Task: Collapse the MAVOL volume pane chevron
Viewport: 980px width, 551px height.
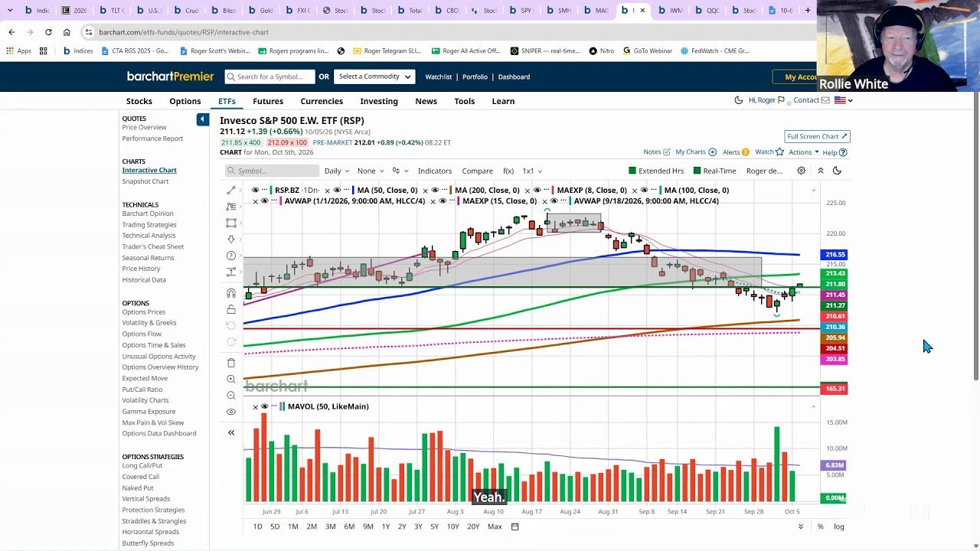Action: pyautogui.click(x=813, y=406)
